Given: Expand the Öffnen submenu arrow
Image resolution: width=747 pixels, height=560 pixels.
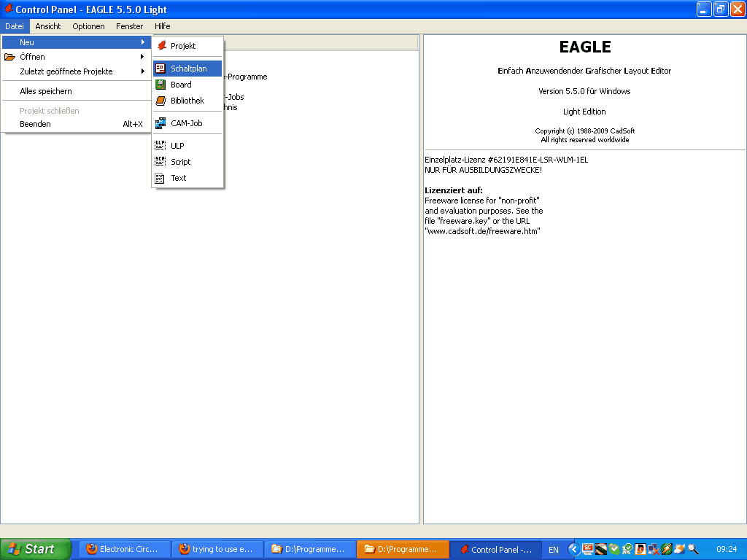Looking at the screenshot, I should pyautogui.click(x=142, y=57).
